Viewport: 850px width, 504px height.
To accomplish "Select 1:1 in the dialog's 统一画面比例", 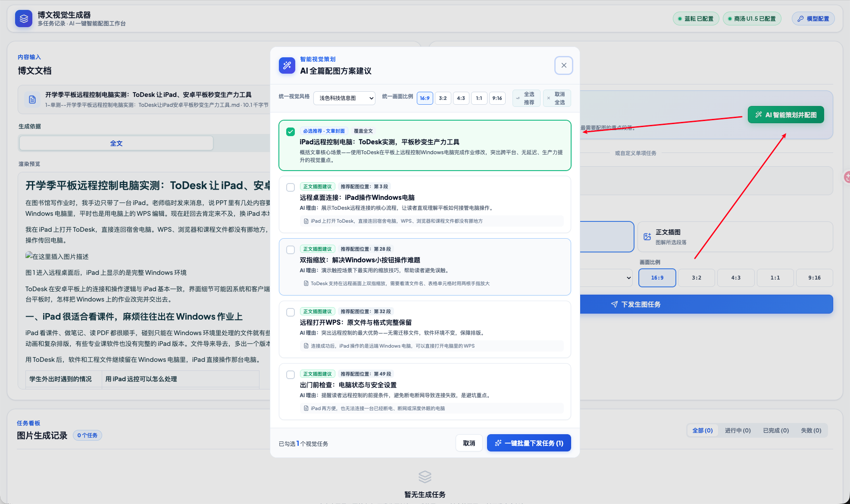I will (479, 98).
